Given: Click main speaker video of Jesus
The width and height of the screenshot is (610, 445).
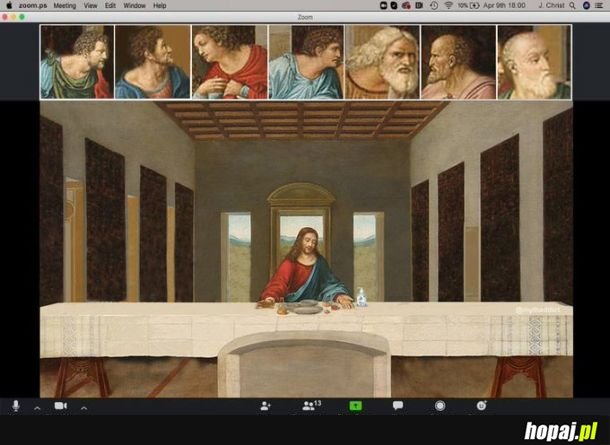Looking at the screenshot, I should click(306, 249).
